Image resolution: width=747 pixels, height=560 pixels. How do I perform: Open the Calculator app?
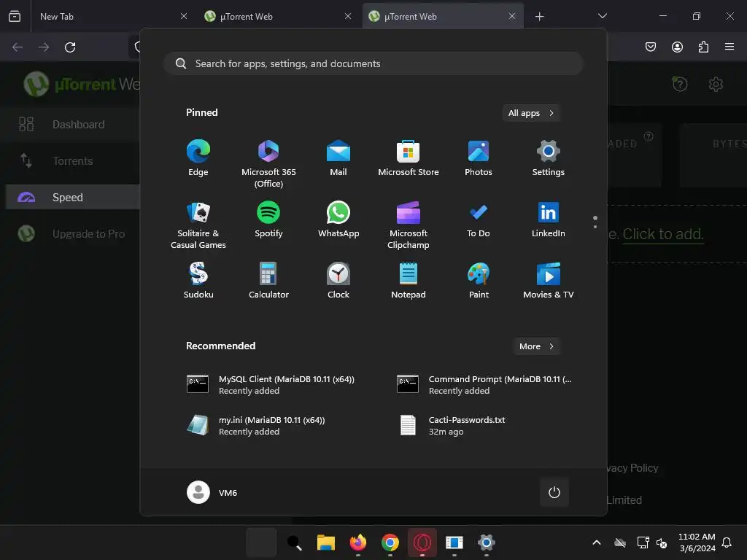click(x=268, y=281)
